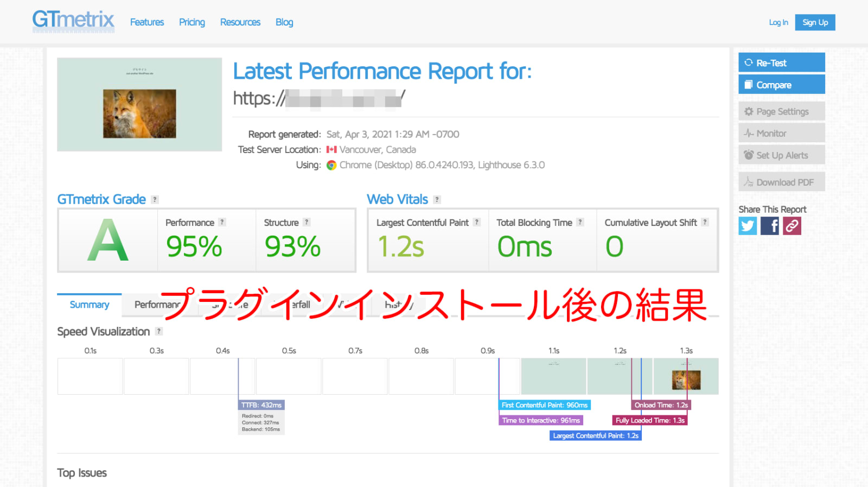Open help icon beside Total Blocking Time
Screen dimensions: 868x487
pos(580,222)
